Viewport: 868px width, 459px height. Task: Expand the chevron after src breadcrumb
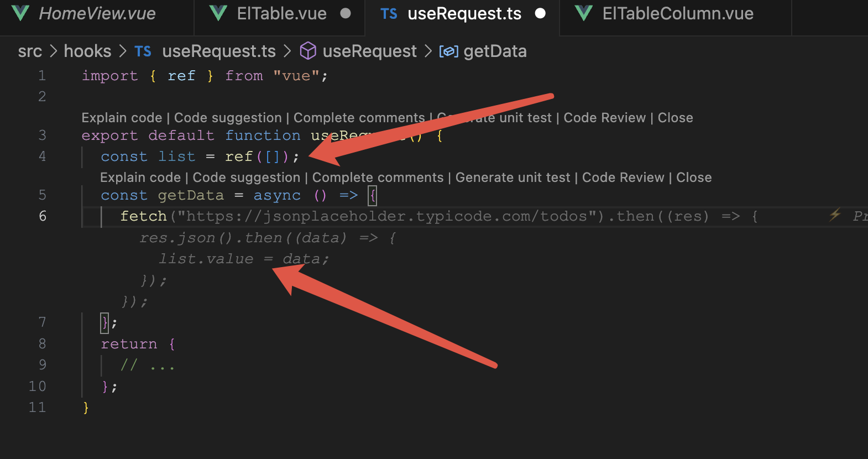54,51
